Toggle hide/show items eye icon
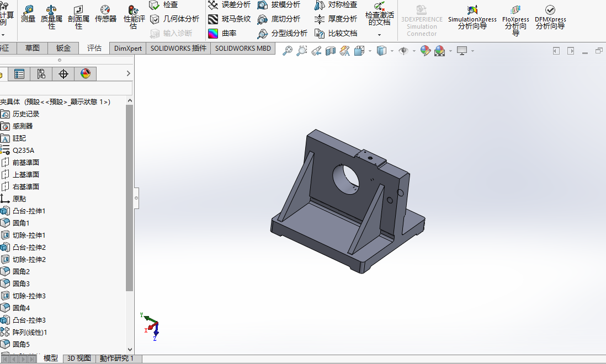 point(403,51)
